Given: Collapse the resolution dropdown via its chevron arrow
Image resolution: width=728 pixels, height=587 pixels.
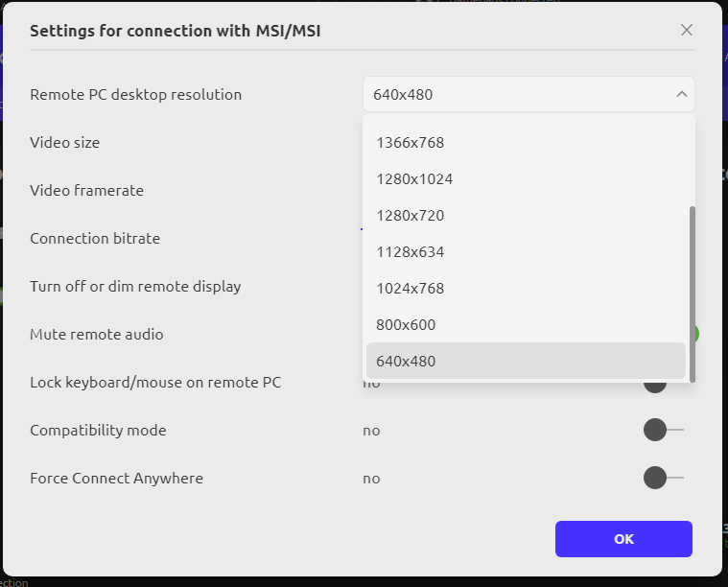Looking at the screenshot, I should [x=681, y=94].
